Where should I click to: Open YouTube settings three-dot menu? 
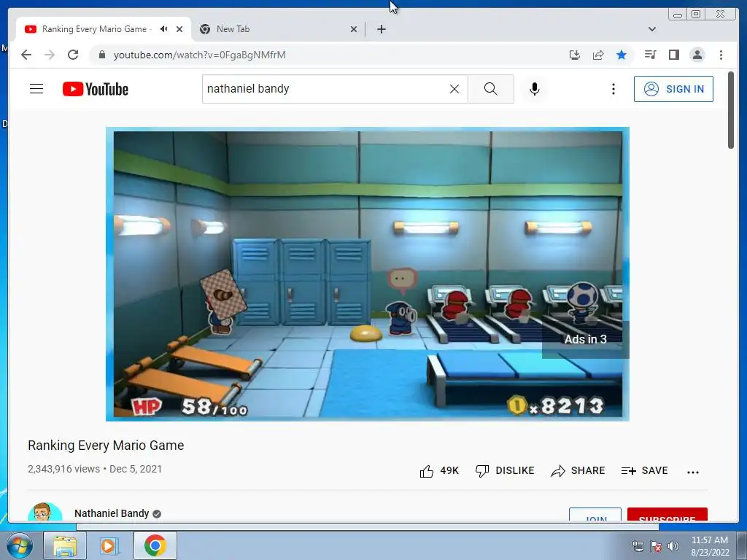coord(613,89)
